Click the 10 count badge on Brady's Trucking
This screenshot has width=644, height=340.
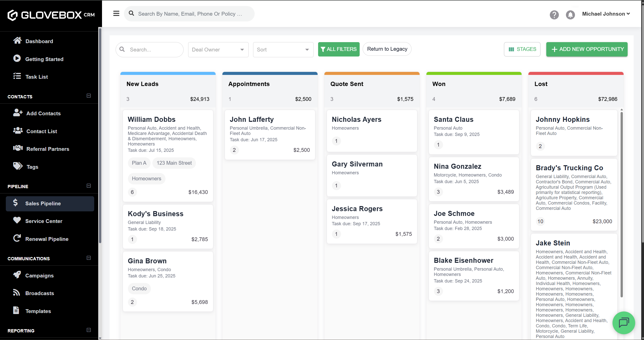click(540, 221)
